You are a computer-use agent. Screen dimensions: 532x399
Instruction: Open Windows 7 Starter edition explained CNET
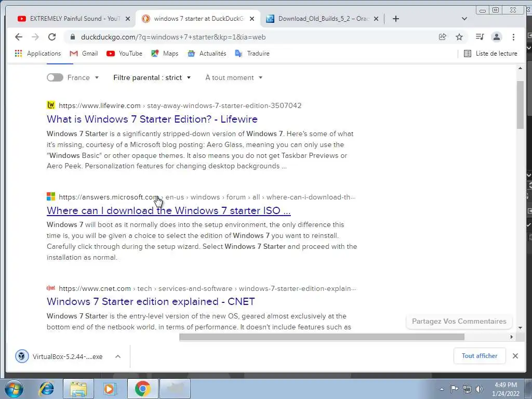[x=151, y=301]
